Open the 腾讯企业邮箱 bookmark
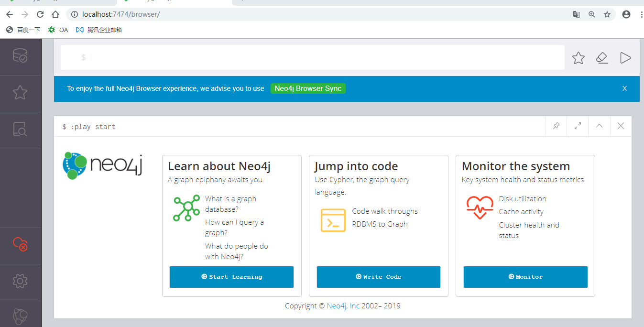 (x=98, y=30)
